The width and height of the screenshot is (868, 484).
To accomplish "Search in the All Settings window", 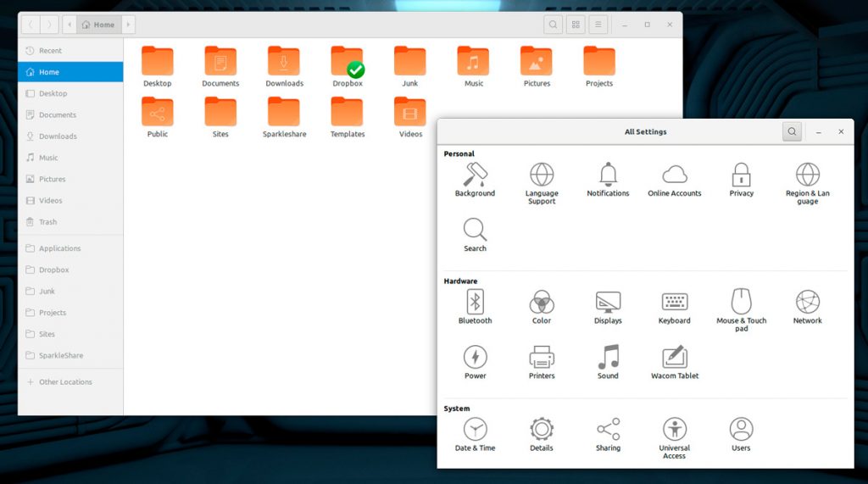I will 792,131.
